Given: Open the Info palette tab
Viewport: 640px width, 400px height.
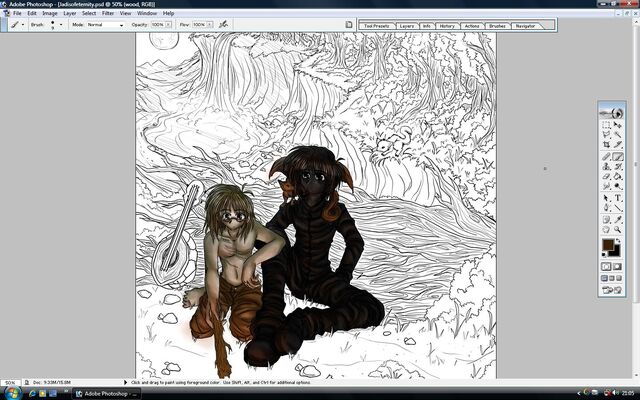Looking at the screenshot, I should [x=426, y=26].
